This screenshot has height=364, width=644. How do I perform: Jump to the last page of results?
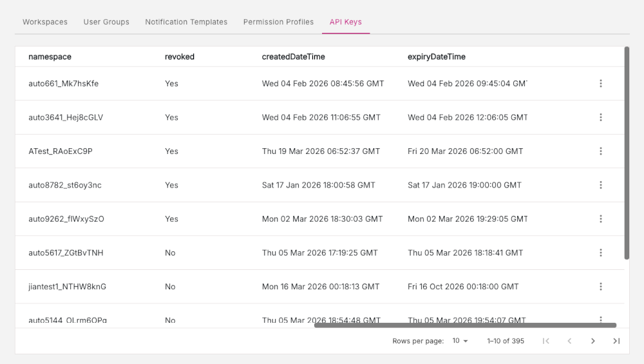pos(616,341)
